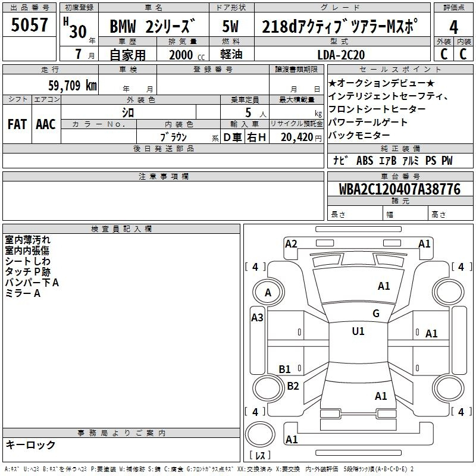The height and width of the screenshot is (476, 476).
Task: Click the registration year 30
Action: [78, 32]
